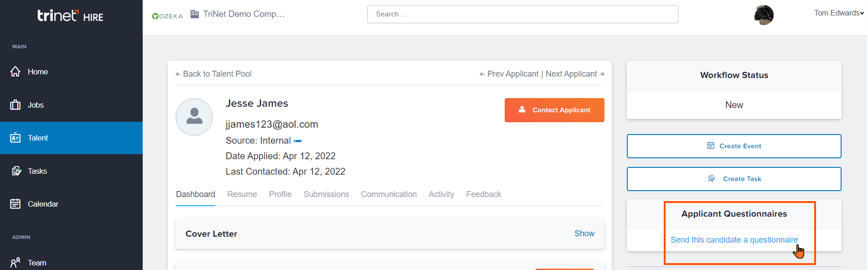
Task: Open the Tom Edwards user dropdown
Action: pyautogui.click(x=839, y=13)
